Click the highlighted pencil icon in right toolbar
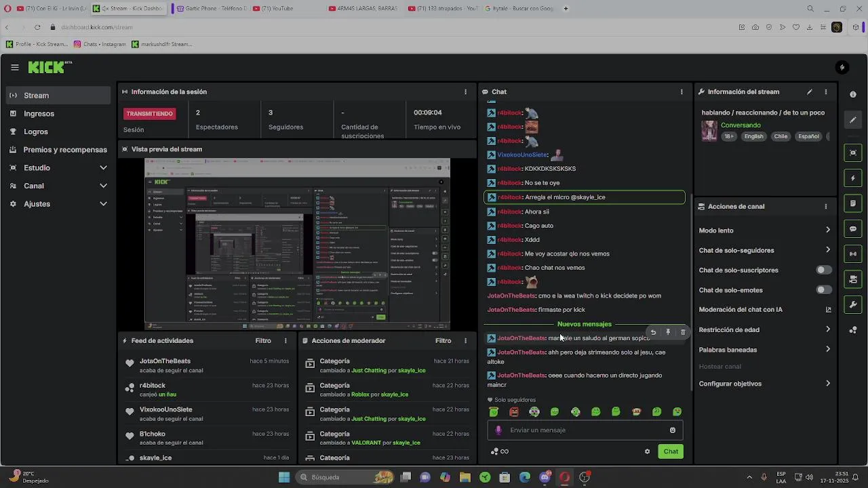Viewport: 868px width, 488px height. pos(853,120)
